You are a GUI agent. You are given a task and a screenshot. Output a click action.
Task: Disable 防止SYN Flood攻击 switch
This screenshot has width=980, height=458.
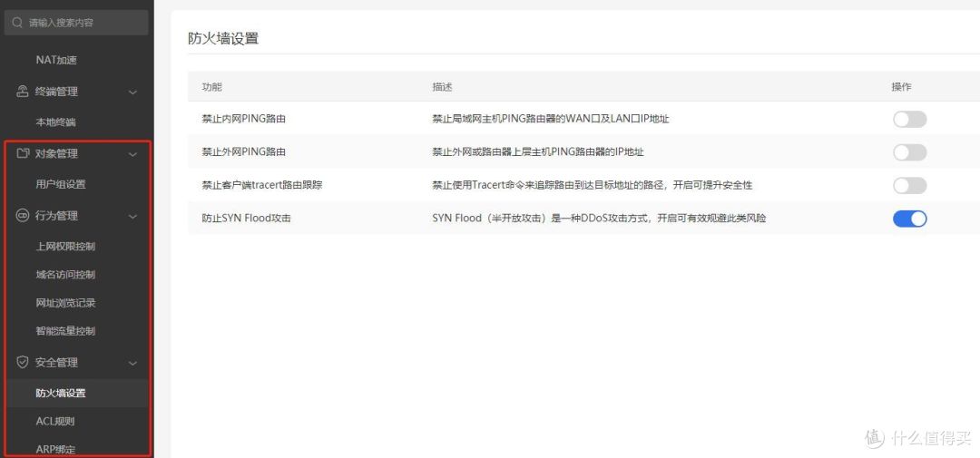pyautogui.click(x=909, y=219)
